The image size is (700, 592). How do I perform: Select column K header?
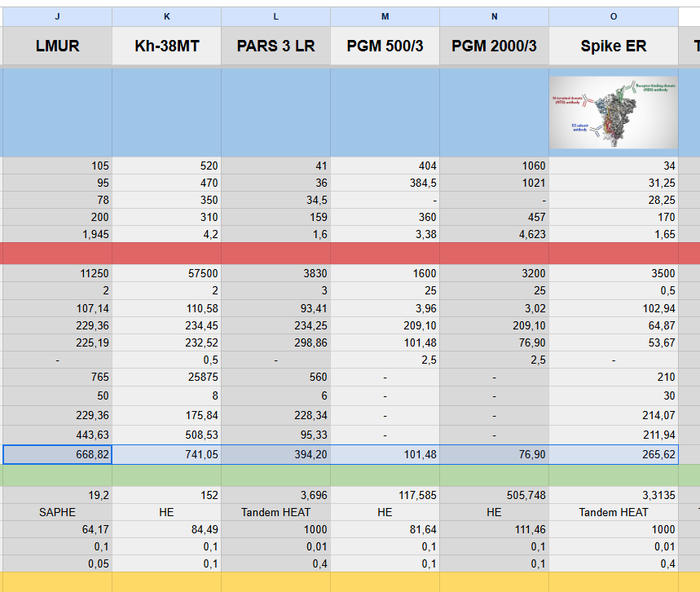pos(166,16)
